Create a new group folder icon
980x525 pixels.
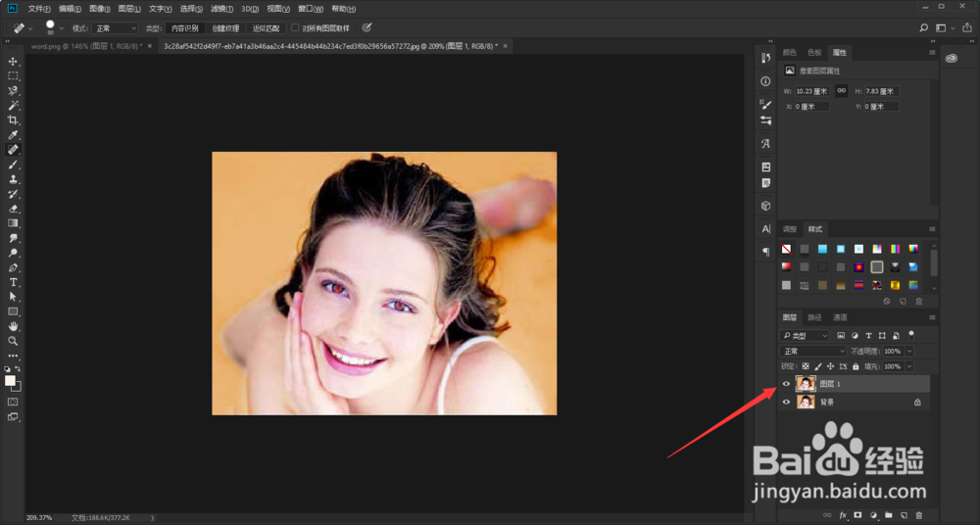888,515
